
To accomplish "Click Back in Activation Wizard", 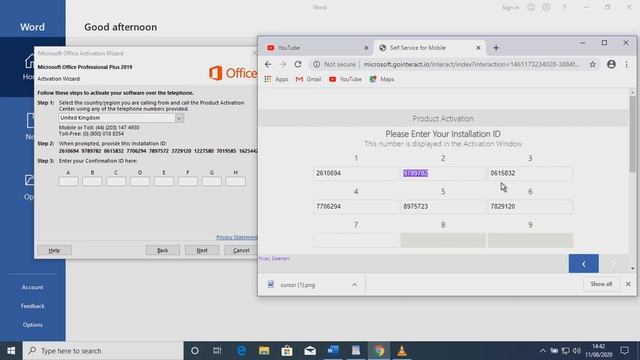I will pos(162,250).
